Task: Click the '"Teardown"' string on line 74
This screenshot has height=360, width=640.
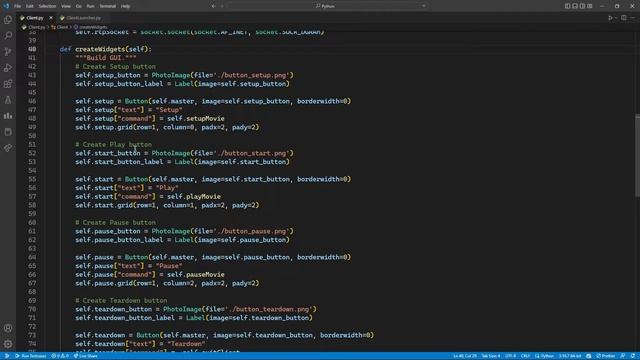Action: click(x=186, y=344)
